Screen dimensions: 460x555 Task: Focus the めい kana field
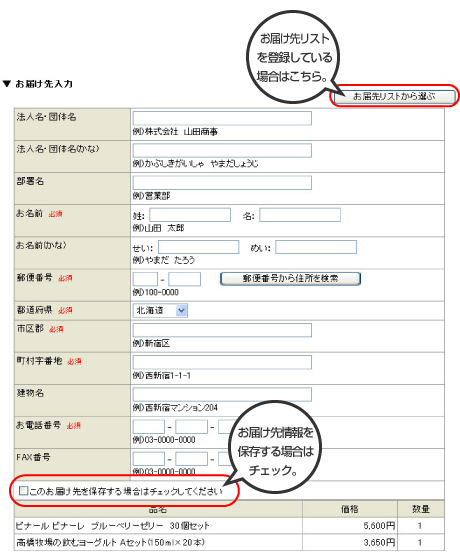click(x=316, y=247)
